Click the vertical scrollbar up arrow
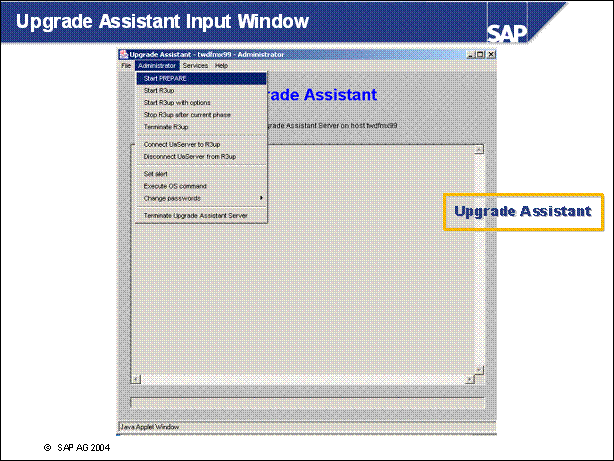Image resolution: width=614 pixels, height=461 pixels. coord(479,149)
